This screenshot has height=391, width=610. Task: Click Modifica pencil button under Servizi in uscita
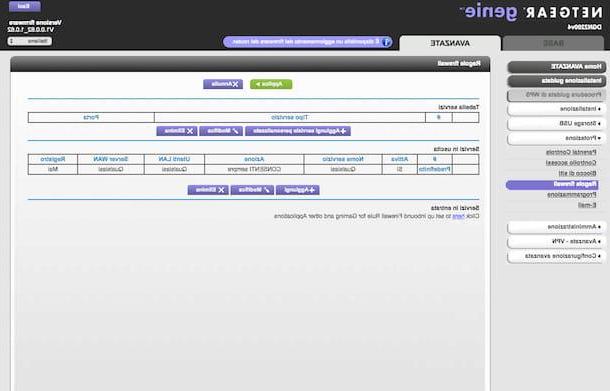pyautogui.click(x=252, y=190)
